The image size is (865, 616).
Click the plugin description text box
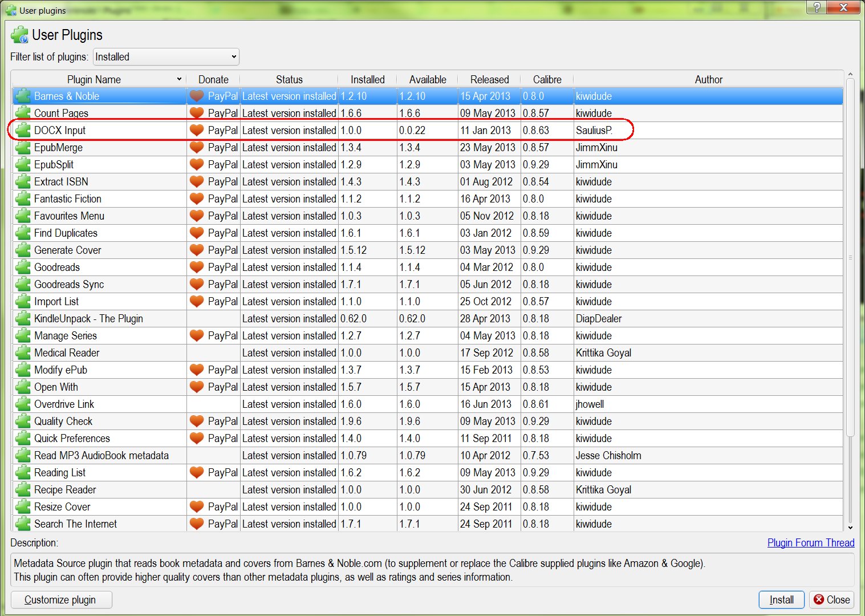point(432,570)
